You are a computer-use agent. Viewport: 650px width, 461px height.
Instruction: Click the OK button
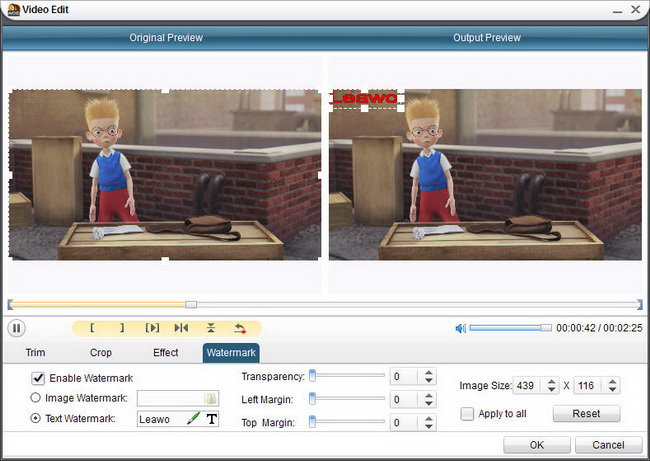537,445
